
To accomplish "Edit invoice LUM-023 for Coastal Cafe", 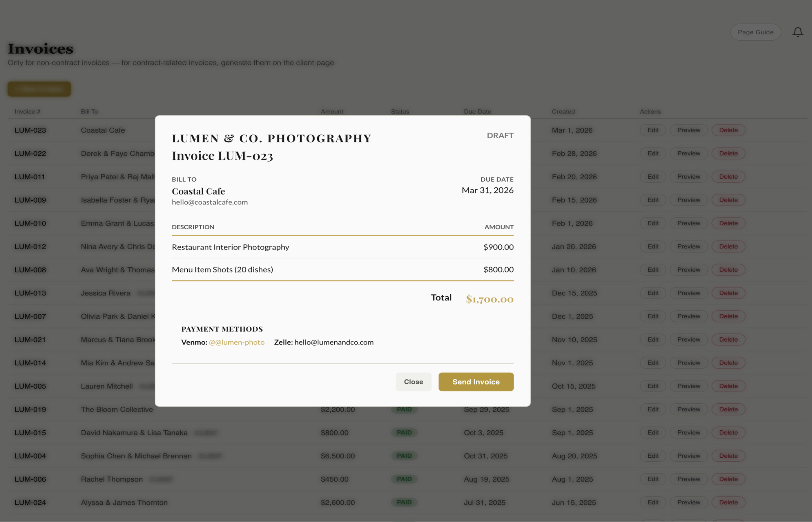I will (x=652, y=130).
